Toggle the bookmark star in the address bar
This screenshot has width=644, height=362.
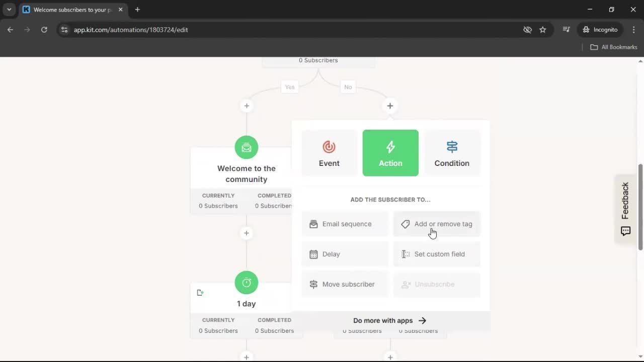(x=543, y=30)
